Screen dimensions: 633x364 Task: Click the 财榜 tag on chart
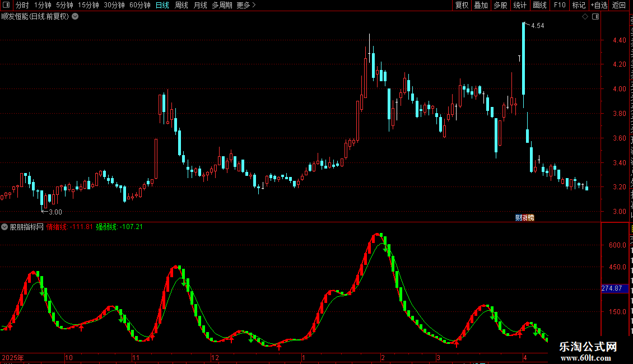pos(525,218)
